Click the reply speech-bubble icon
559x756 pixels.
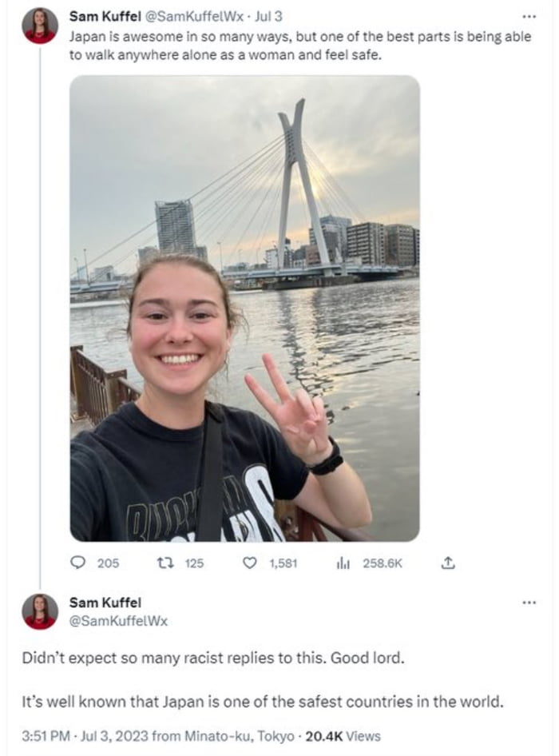coord(78,563)
